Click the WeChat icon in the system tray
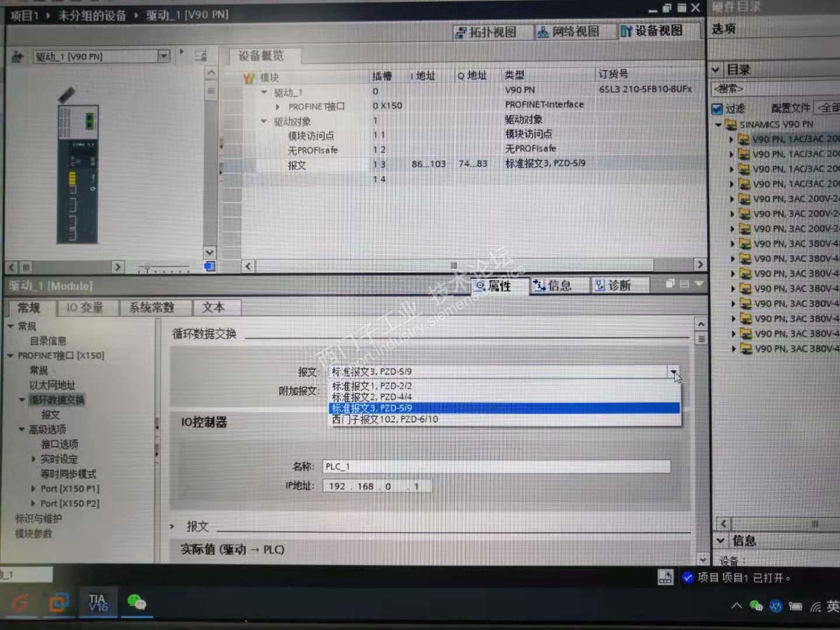This screenshot has height=630, width=840. pyautogui.click(x=756, y=605)
